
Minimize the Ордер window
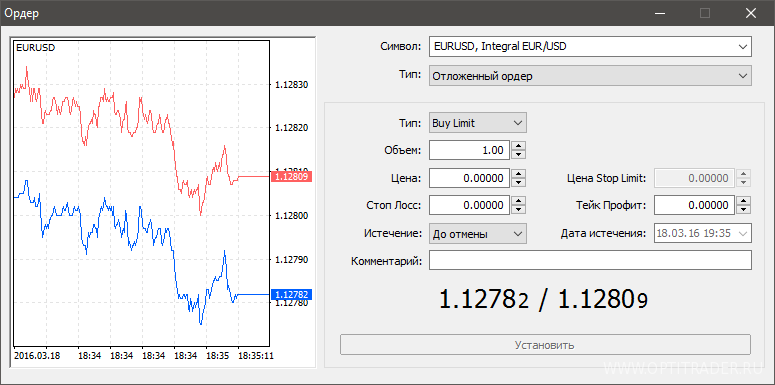(x=659, y=13)
